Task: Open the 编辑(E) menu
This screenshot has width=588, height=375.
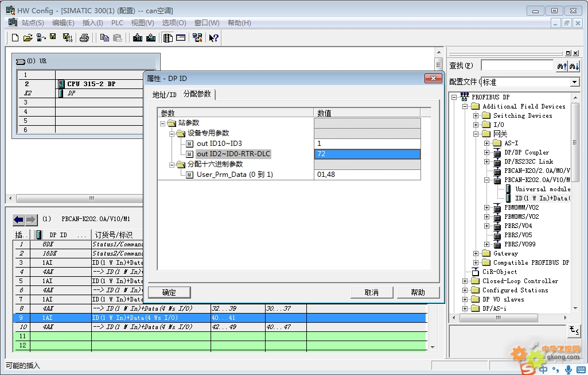Action: pos(63,23)
